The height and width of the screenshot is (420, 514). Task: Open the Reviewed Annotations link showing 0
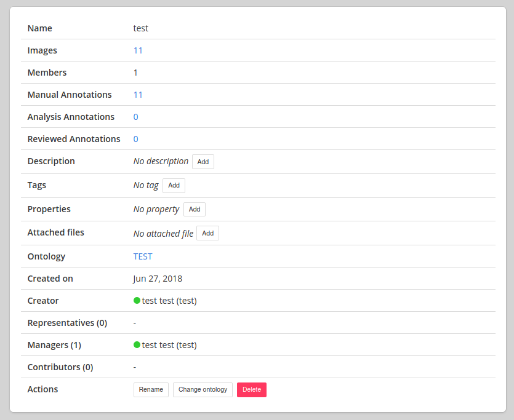135,139
